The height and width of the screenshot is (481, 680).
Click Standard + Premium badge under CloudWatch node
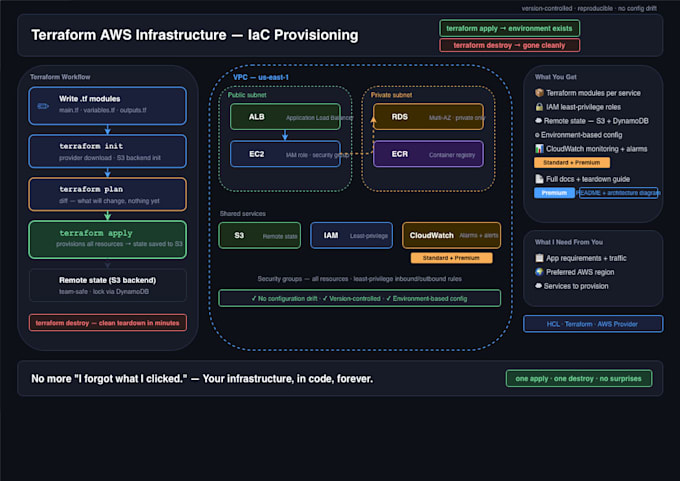451,258
